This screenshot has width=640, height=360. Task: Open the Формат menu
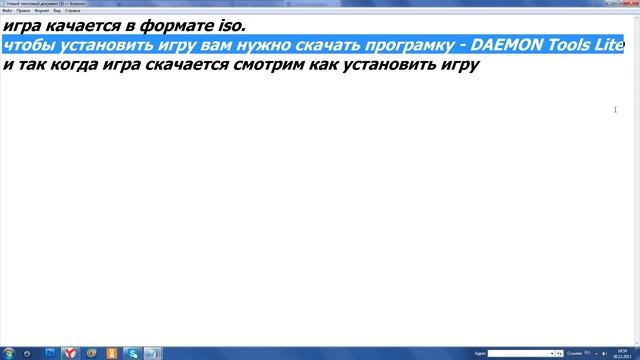42,11
